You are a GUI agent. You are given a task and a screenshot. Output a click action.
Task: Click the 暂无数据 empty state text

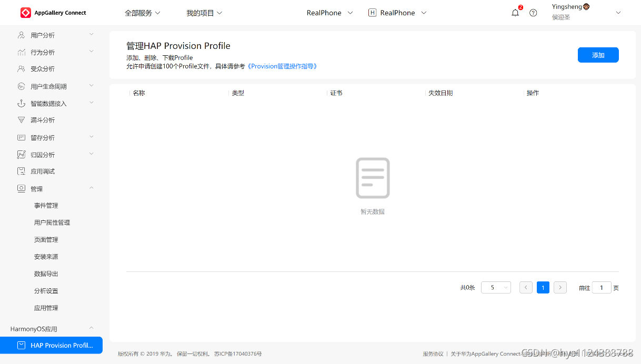coord(373,211)
